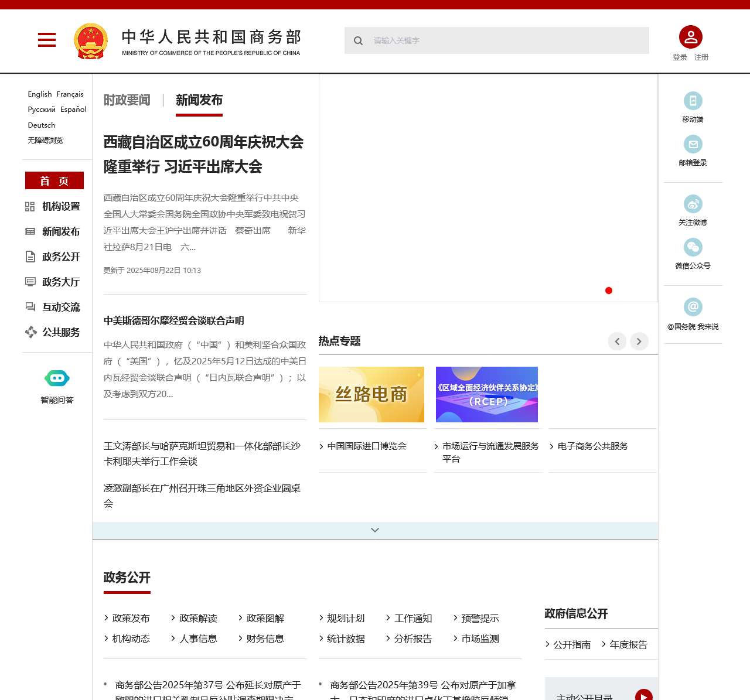Open the hamburger menu icon
This screenshot has width=750, height=700.
point(47,40)
